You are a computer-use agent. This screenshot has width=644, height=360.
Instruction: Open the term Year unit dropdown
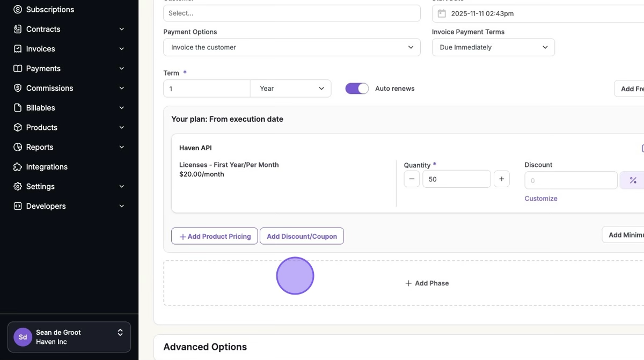tap(290, 89)
